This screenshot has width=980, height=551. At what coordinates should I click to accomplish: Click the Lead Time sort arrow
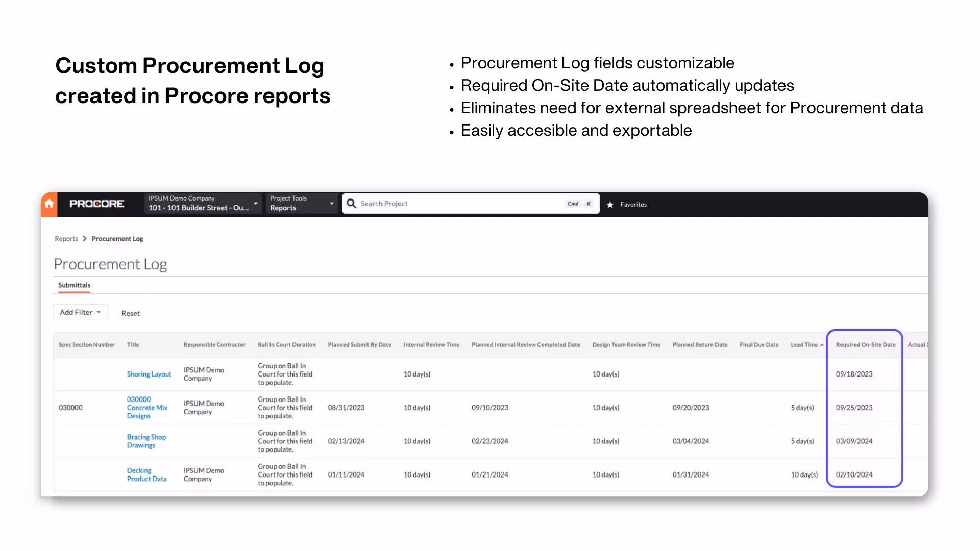pos(822,345)
